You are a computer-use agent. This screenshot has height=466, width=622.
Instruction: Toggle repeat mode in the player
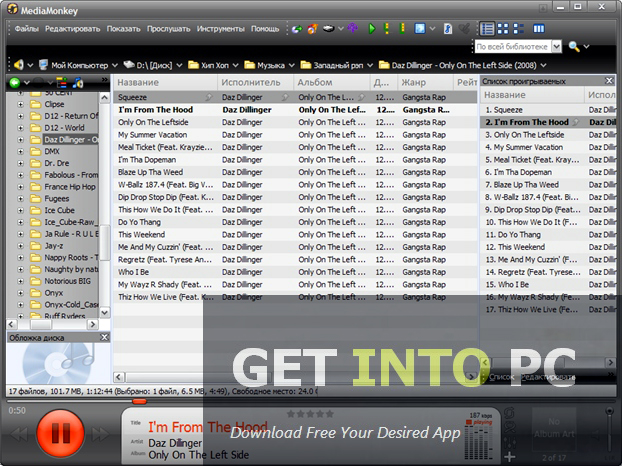(509, 413)
